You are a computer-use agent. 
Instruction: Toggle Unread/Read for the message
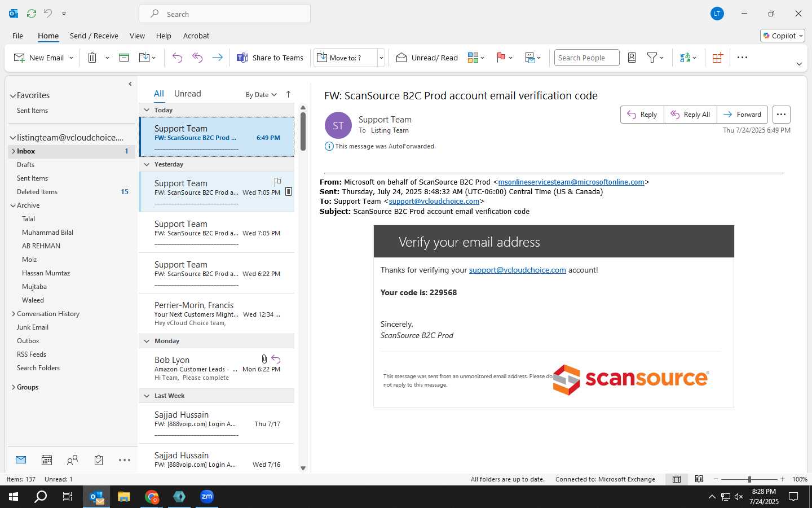pyautogui.click(x=427, y=58)
